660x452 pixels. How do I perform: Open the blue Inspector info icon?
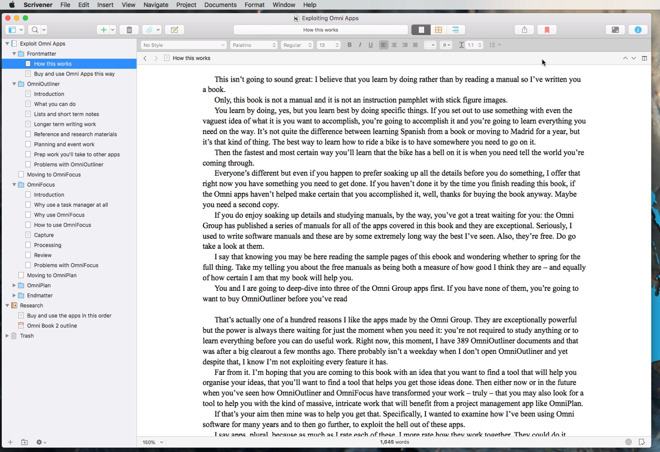[638, 30]
